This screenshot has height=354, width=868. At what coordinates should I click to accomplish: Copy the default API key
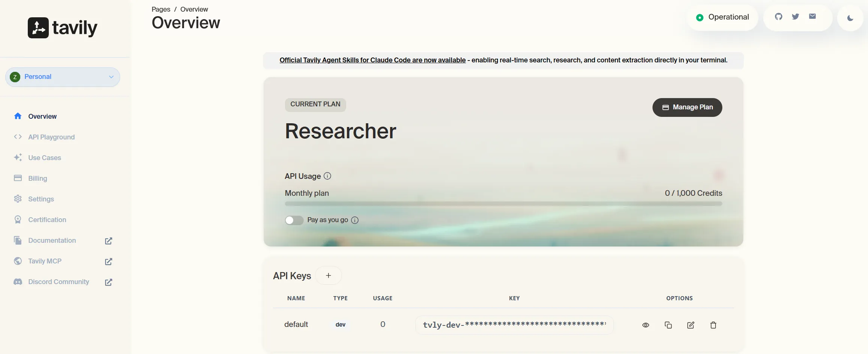click(668, 325)
